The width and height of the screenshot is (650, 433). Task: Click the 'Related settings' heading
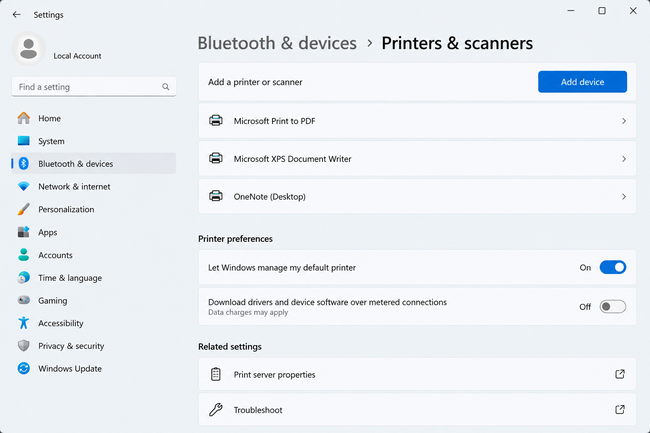coord(230,346)
